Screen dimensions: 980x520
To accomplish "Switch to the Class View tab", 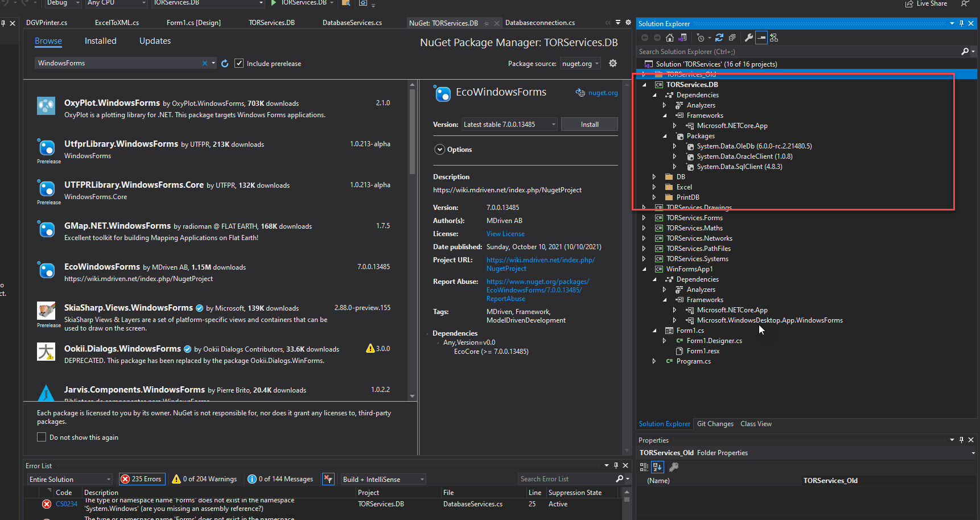I will 756,424.
